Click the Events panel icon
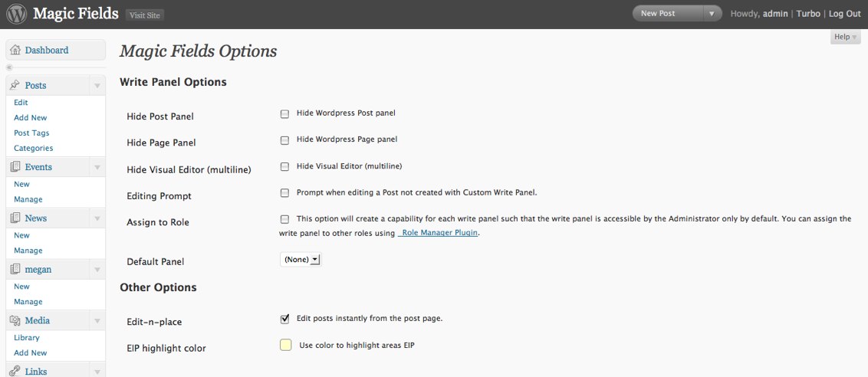The width and height of the screenshot is (868, 377). 15,166
